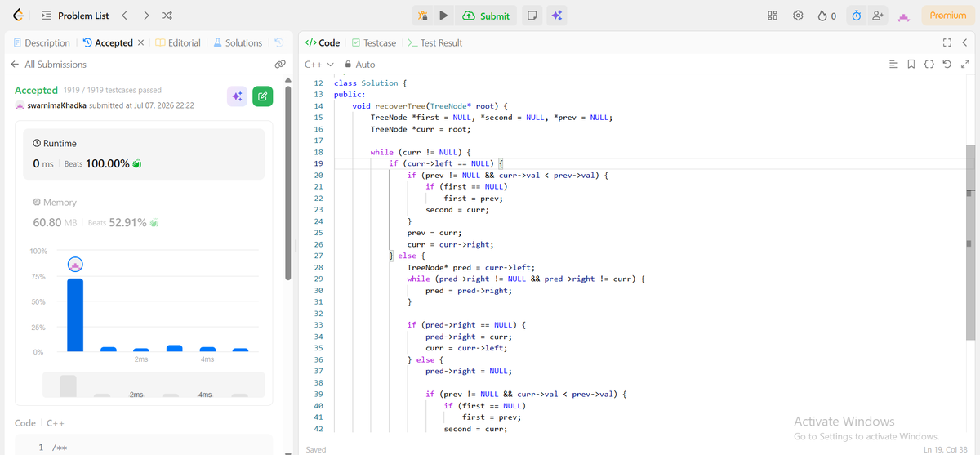Submit the solution
The height and width of the screenshot is (455, 980).
(x=486, y=16)
